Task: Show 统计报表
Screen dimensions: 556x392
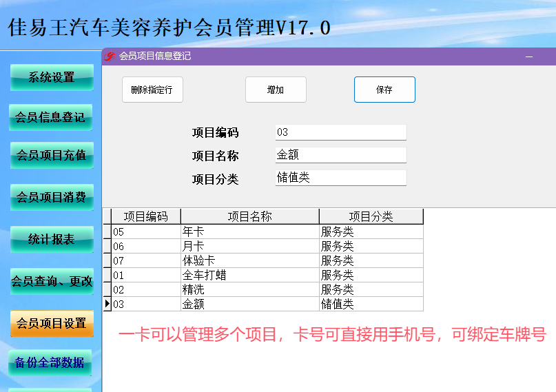Action: point(52,240)
